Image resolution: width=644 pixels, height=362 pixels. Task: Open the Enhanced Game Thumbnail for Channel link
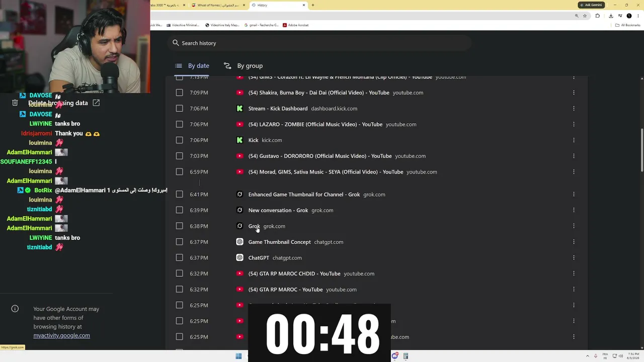(304, 194)
